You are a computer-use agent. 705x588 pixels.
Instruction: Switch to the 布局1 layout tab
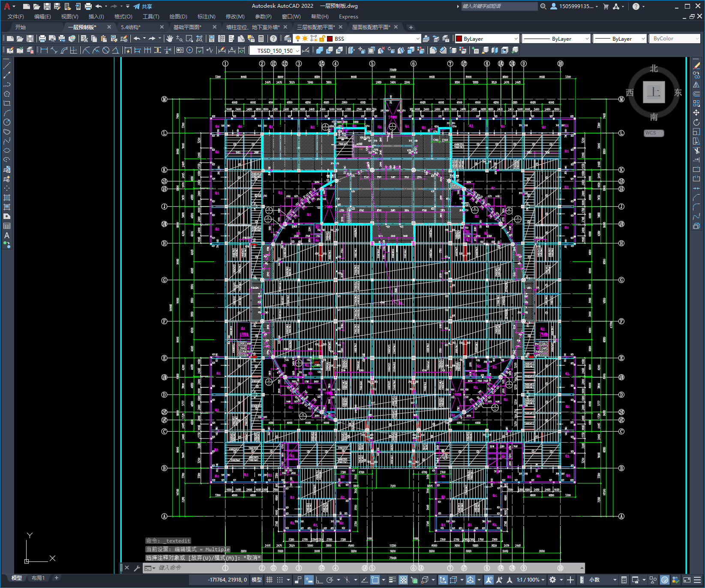[x=38, y=578]
